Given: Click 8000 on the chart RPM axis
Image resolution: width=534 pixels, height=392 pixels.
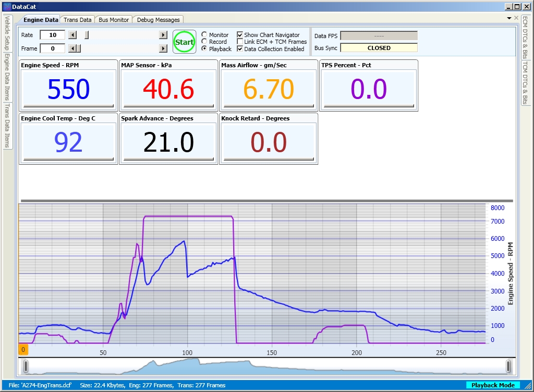Looking at the screenshot, I should point(497,207).
